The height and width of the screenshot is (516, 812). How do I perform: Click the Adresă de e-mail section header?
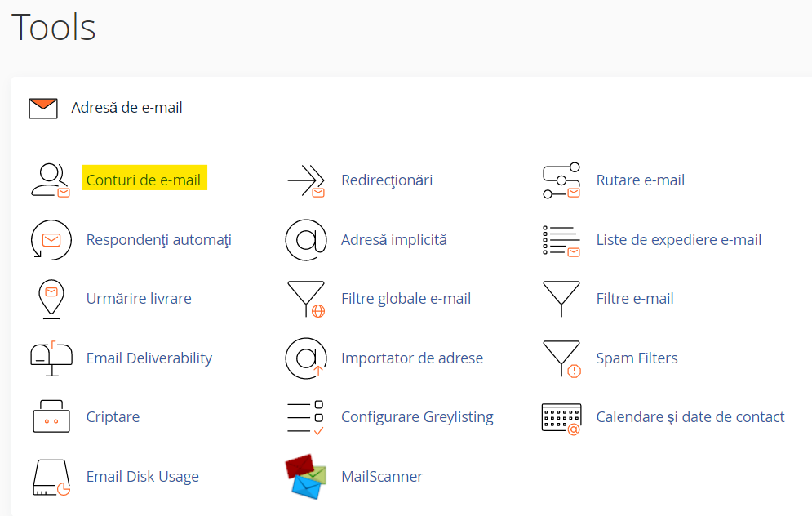click(x=126, y=108)
